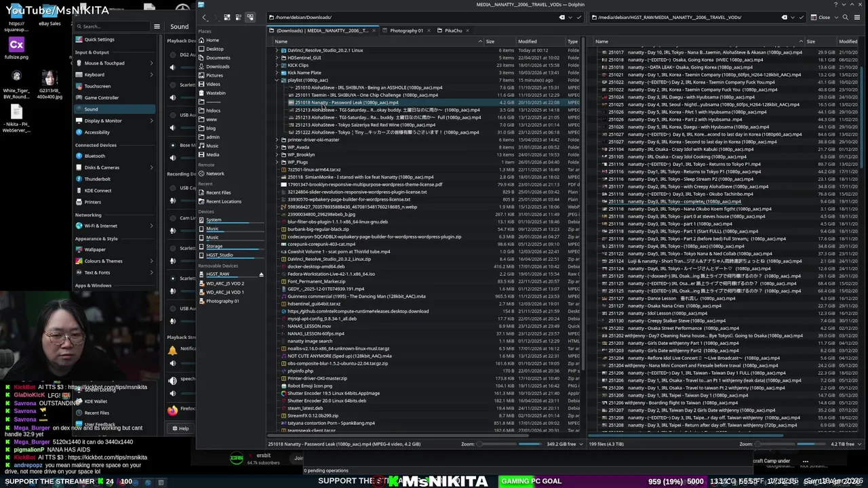This screenshot has width=868, height=488.
Task: Open Recent Files in Places
Action: pos(218,192)
